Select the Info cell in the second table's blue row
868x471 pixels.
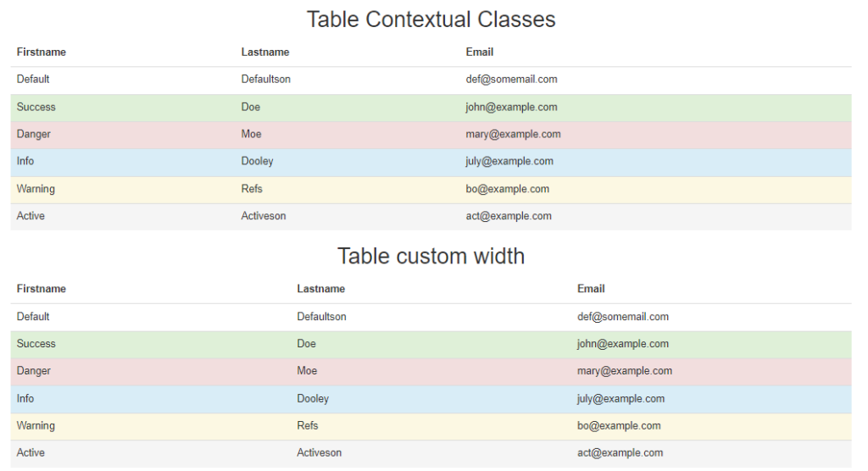(25, 398)
